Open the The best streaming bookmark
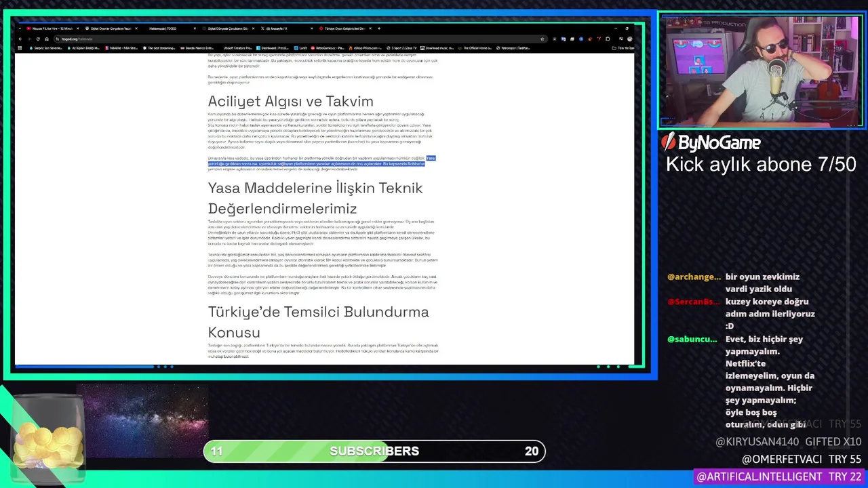The height and width of the screenshot is (488, 868). pyautogui.click(x=159, y=48)
